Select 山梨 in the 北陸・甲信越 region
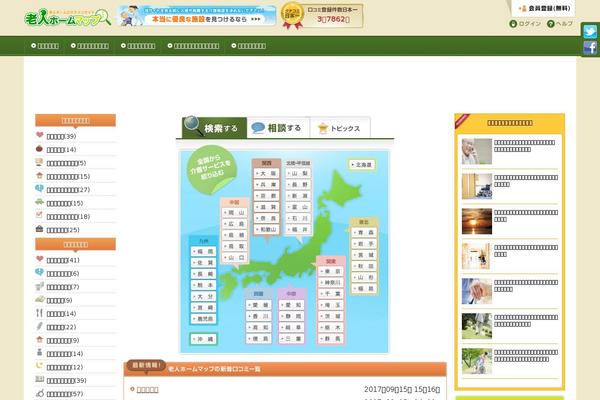The width and height of the screenshot is (600, 400). coord(298,173)
